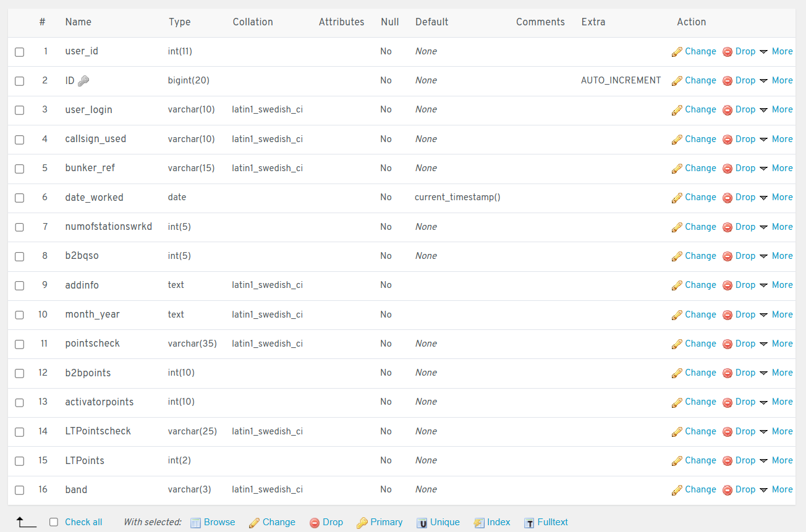Select the date_worked row checkbox

(20, 198)
